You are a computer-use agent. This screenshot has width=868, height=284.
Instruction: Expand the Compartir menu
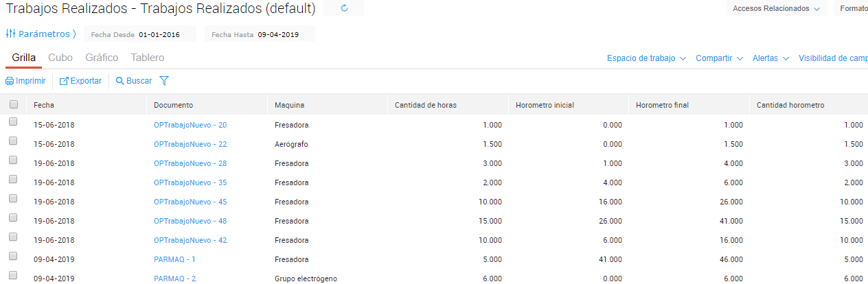pyautogui.click(x=719, y=58)
